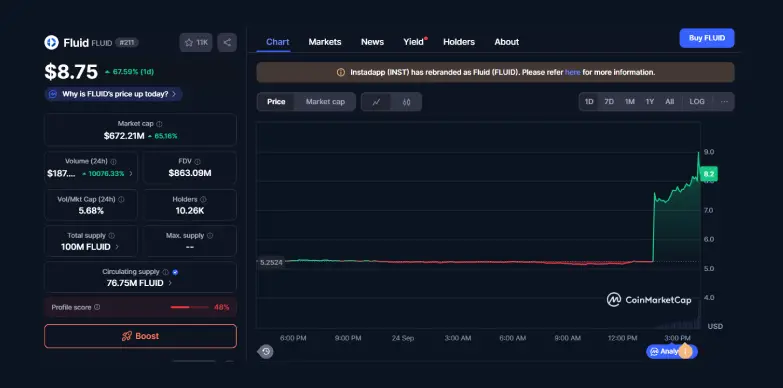
Task: Open the share icon button
Action: pyautogui.click(x=227, y=42)
